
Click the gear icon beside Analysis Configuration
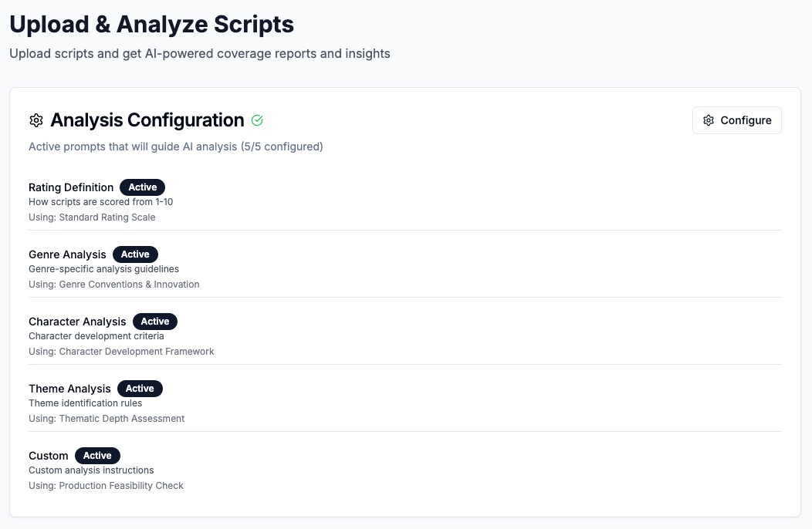tap(36, 120)
